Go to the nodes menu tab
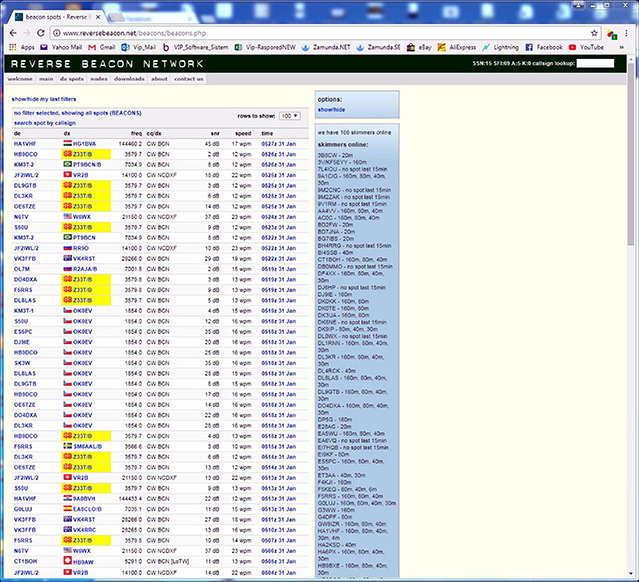 click(99, 78)
